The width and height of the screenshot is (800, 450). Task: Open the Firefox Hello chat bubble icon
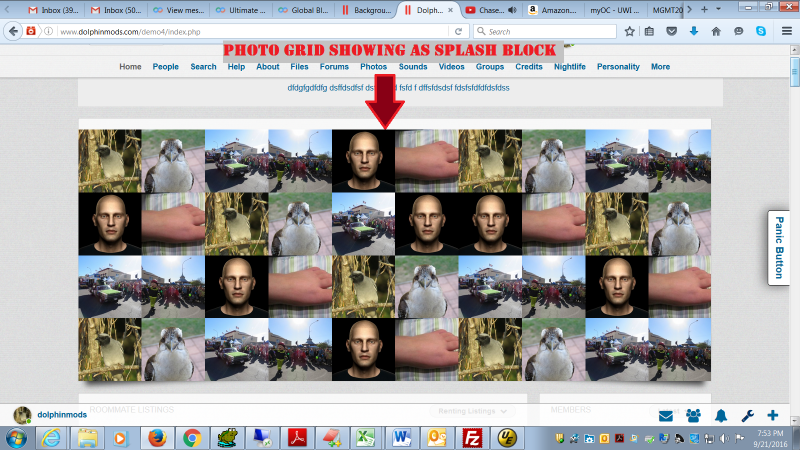(x=738, y=32)
